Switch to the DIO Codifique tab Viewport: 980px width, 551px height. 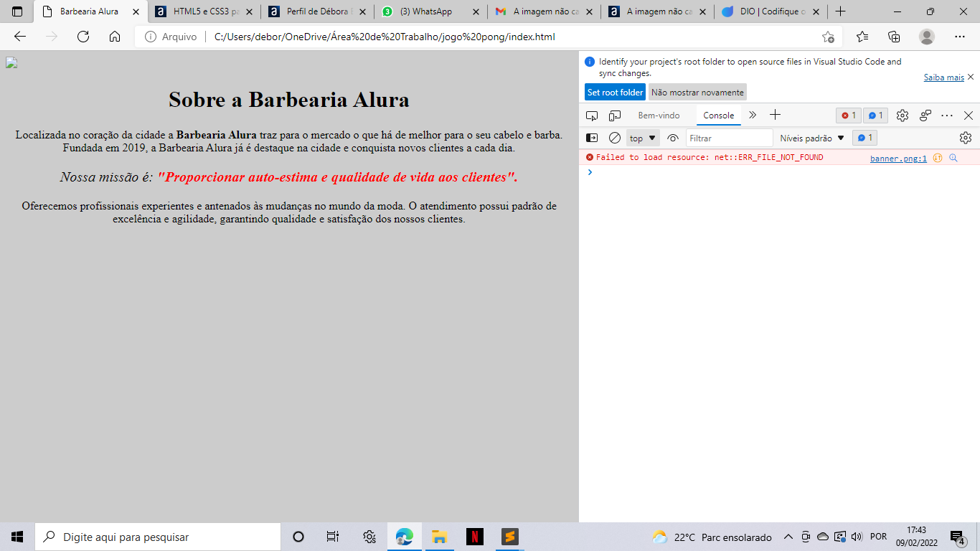click(x=771, y=11)
